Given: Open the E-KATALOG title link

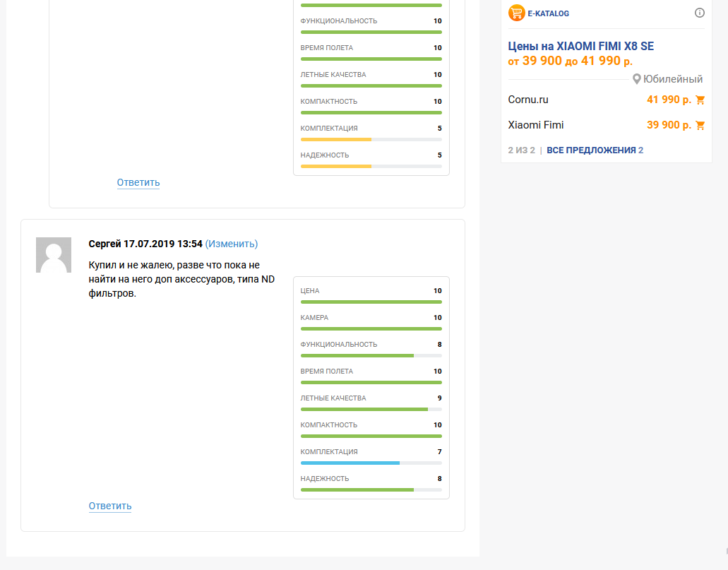Looking at the screenshot, I should [x=548, y=13].
